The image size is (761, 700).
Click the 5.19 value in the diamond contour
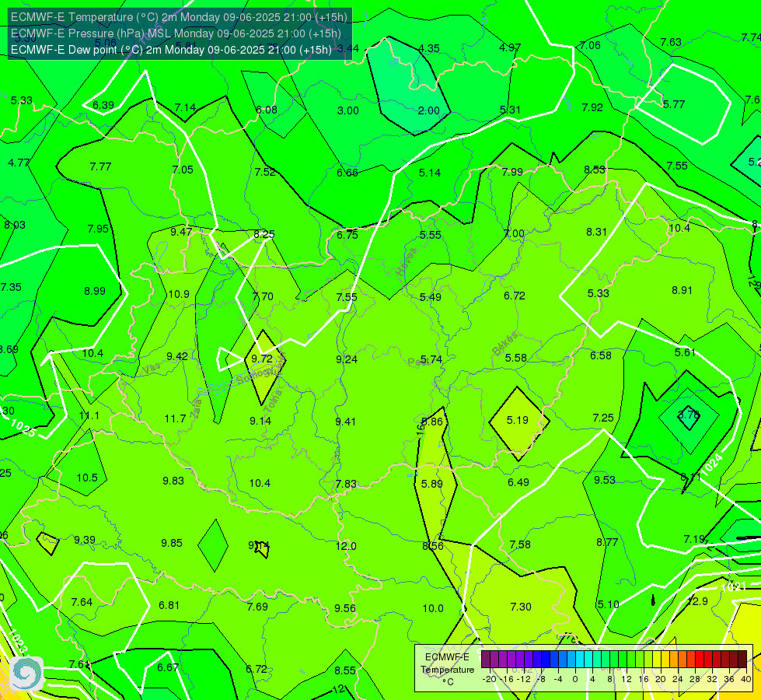coord(518,420)
